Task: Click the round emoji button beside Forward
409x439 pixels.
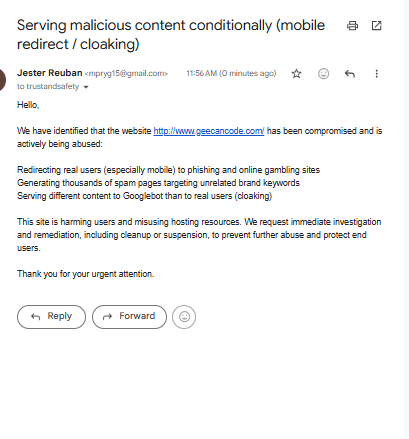Action: (x=184, y=317)
